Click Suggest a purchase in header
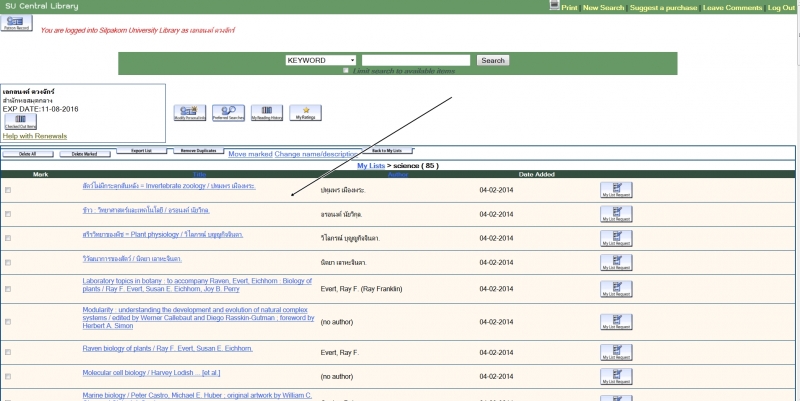 pyautogui.click(x=663, y=8)
